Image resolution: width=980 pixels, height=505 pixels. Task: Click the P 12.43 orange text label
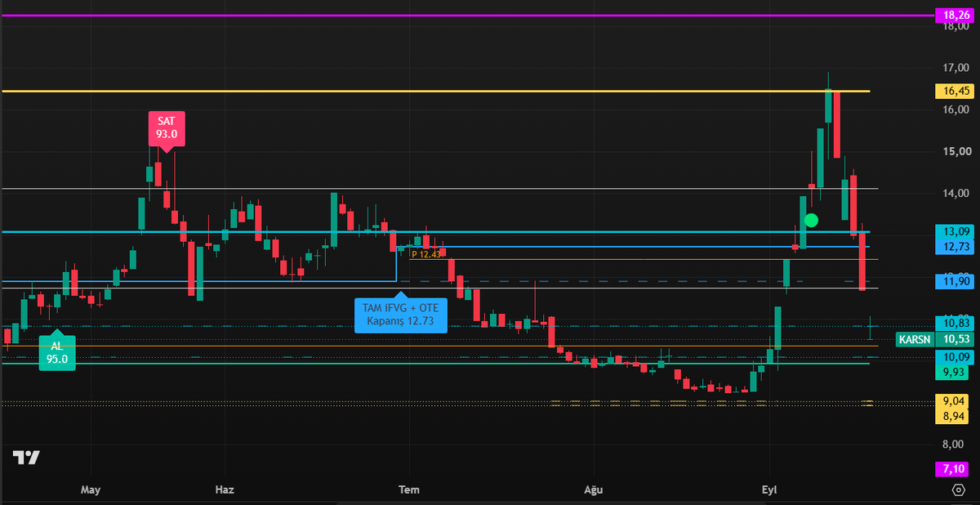click(x=426, y=254)
